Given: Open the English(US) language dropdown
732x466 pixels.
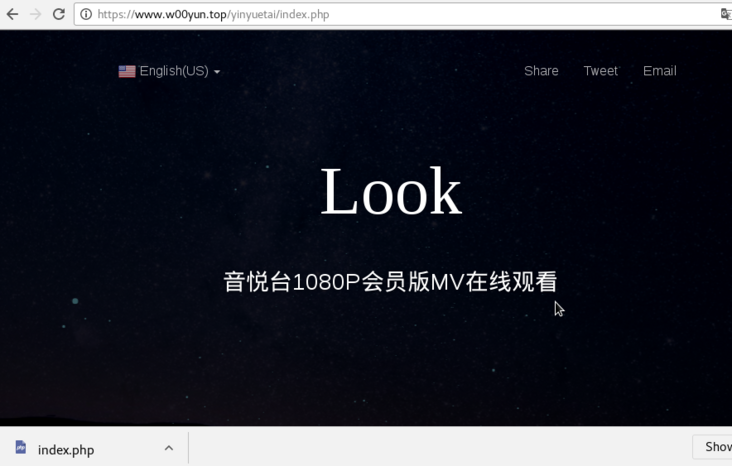Looking at the screenshot, I should coord(169,71).
